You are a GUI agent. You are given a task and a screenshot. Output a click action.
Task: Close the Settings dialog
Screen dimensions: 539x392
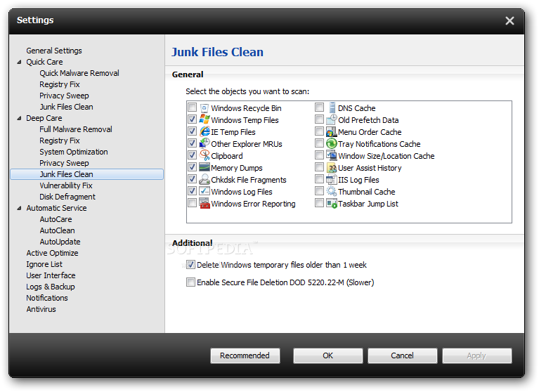click(509, 20)
